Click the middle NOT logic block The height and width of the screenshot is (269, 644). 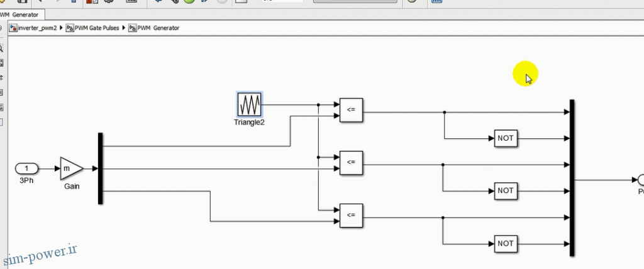506,191
